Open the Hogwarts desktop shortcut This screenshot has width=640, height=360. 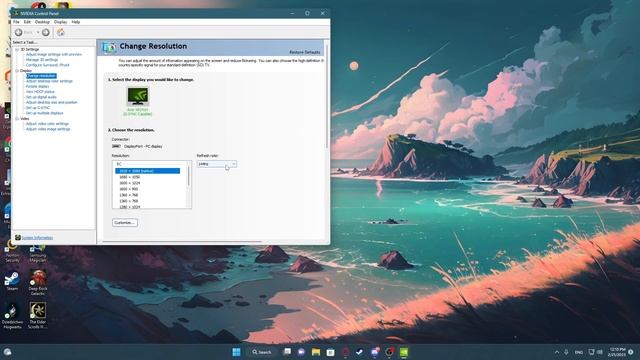(x=12, y=316)
